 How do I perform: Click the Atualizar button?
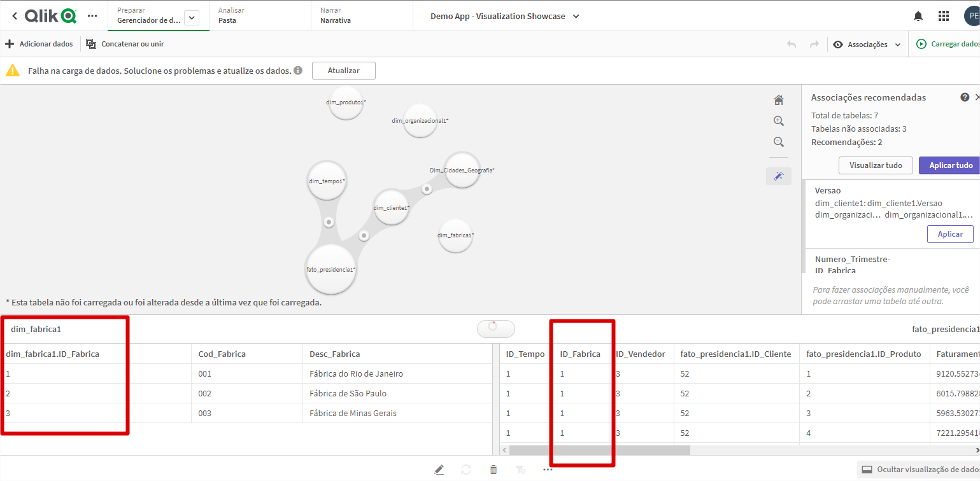coord(344,71)
